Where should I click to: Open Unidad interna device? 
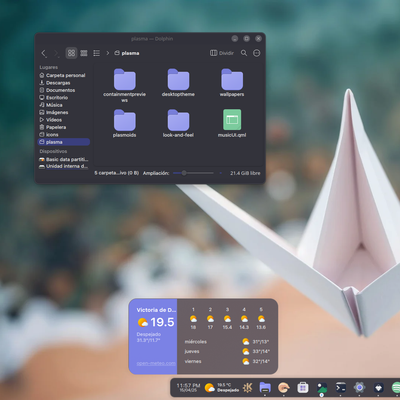click(x=63, y=166)
